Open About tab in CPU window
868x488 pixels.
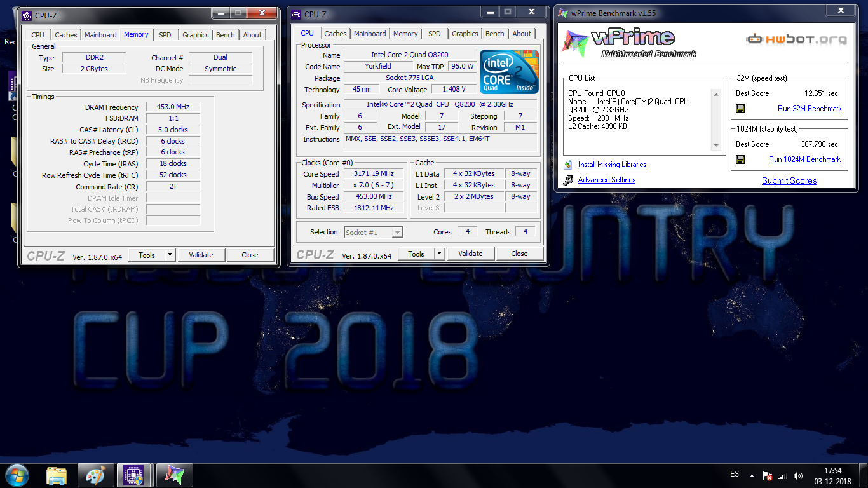tap(522, 34)
